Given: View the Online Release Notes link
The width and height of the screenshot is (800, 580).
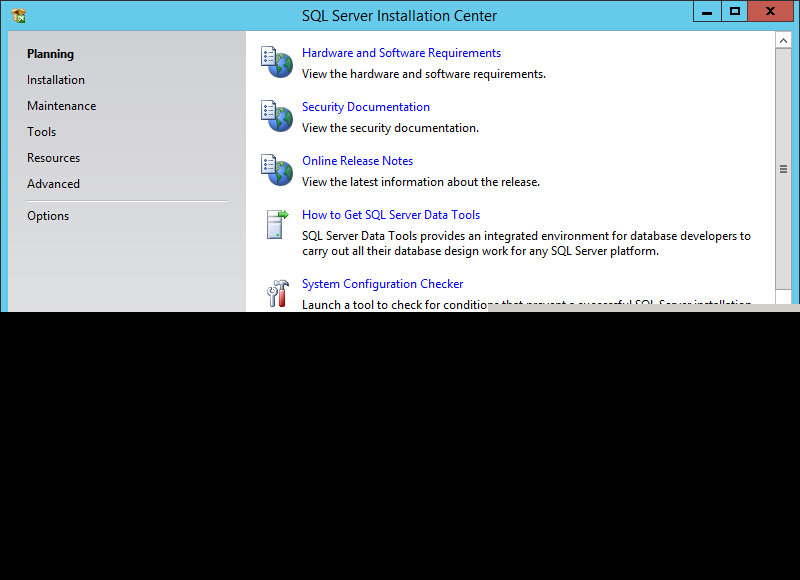Looking at the screenshot, I should [x=358, y=161].
